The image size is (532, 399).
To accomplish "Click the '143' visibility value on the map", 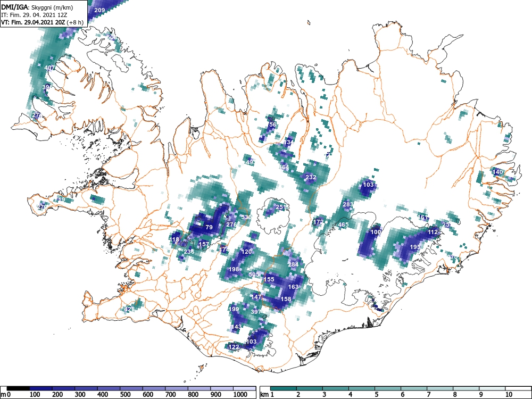I will coord(237,327).
